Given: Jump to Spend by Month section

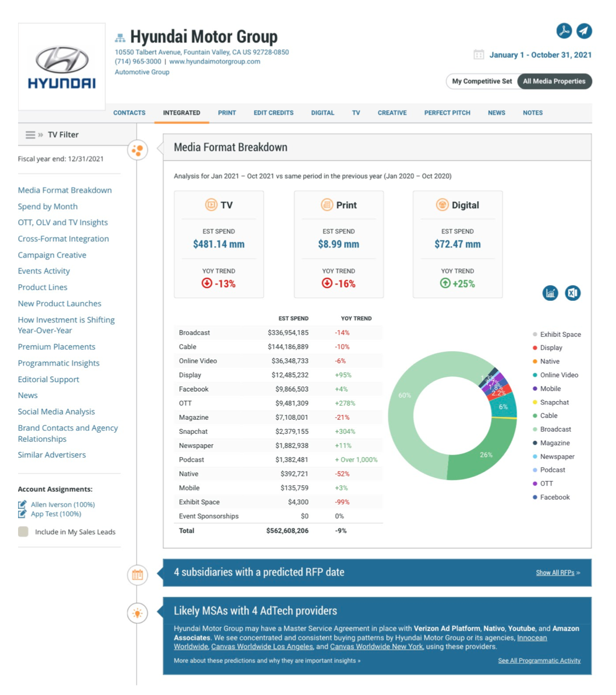Looking at the screenshot, I should pyautogui.click(x=47, y=206).
